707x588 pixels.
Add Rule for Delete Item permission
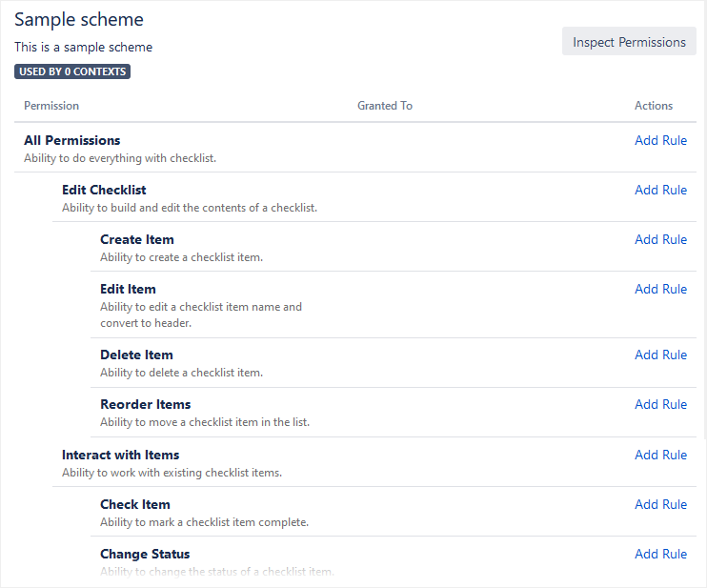660,355
